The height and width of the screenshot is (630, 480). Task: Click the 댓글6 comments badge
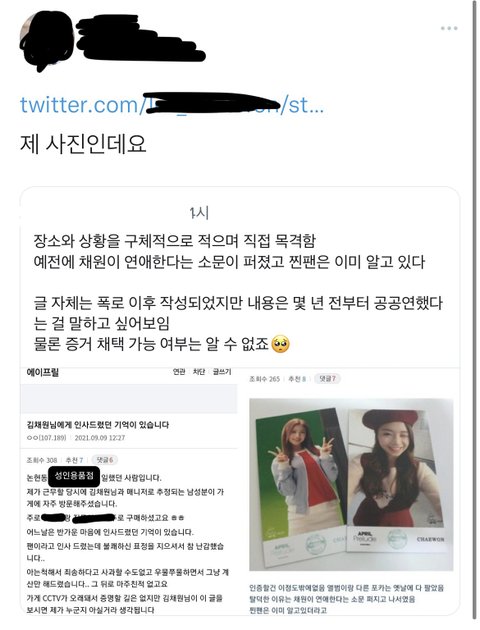point(104,460)
